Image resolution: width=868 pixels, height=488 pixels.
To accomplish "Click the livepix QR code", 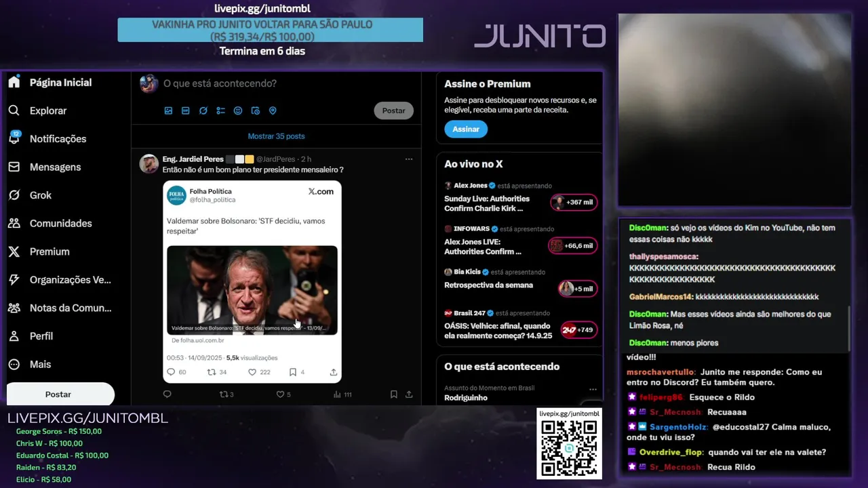I will pos(569,448).
